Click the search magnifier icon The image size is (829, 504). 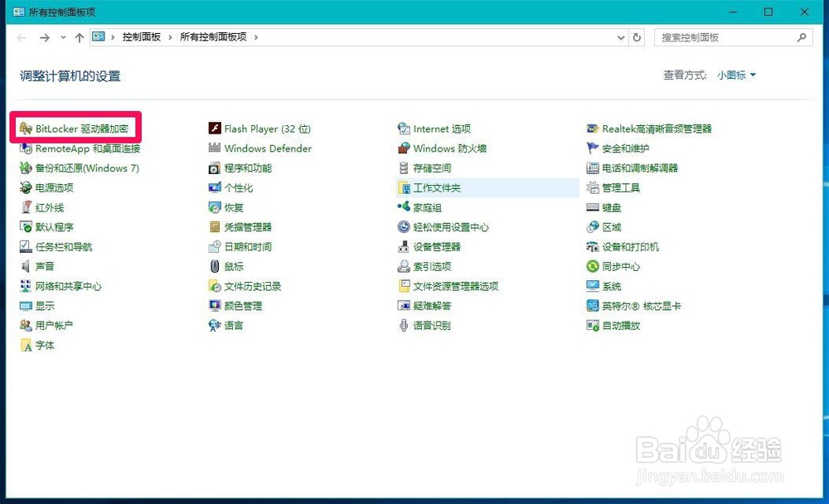click(802, 37)
